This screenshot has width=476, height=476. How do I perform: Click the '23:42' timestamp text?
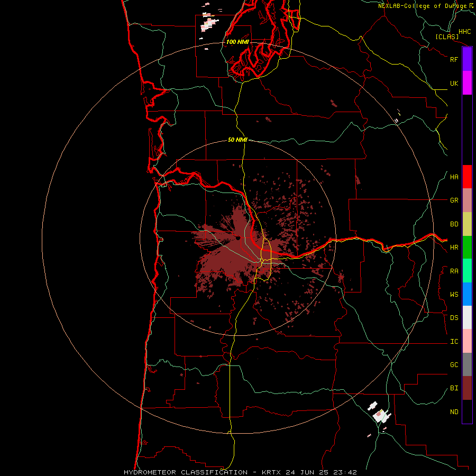pos(346,472)
